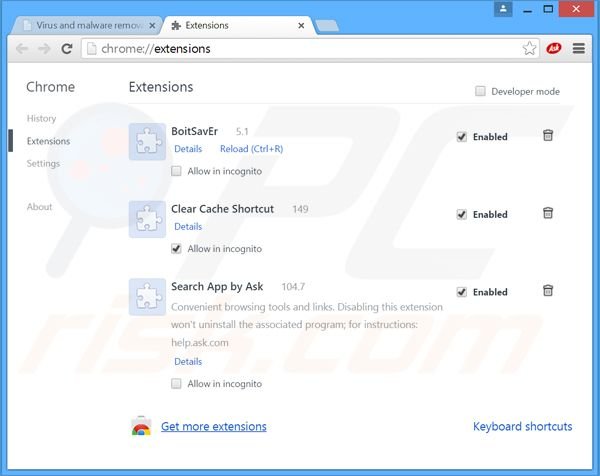The width and height of the screenshot is (600, 476).
Task: Remove Search App by Ask via trash icon
Action: (548, 290)
